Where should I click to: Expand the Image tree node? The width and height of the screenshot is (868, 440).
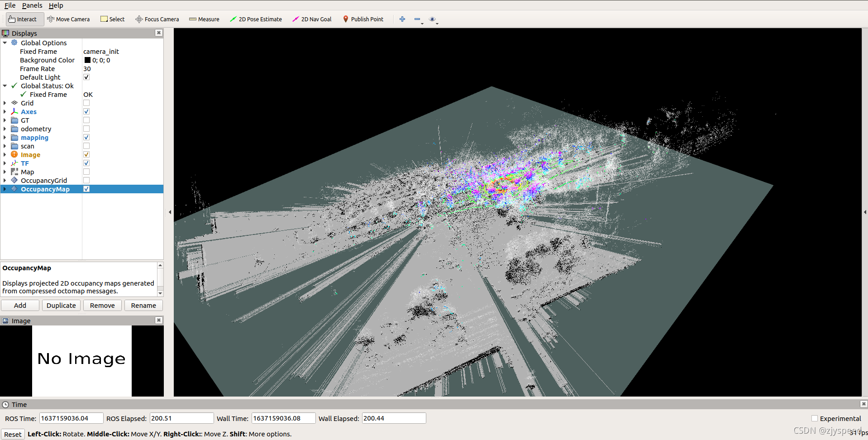(5, 154)
